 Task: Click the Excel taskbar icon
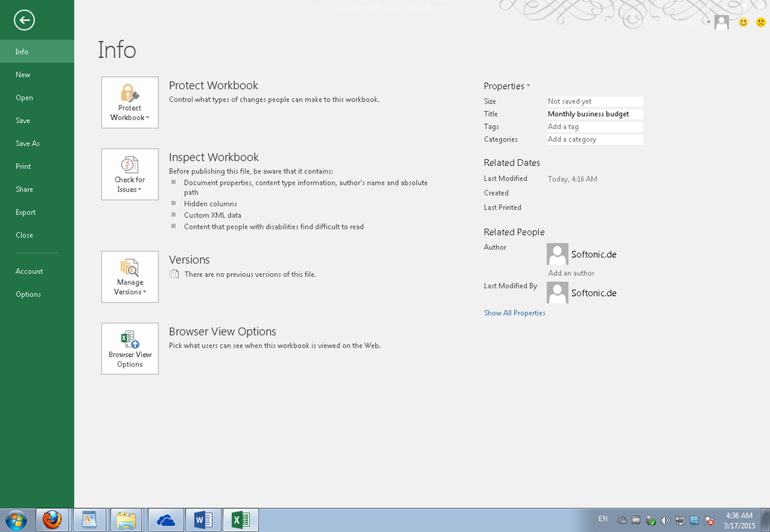[x=241, y=520]
